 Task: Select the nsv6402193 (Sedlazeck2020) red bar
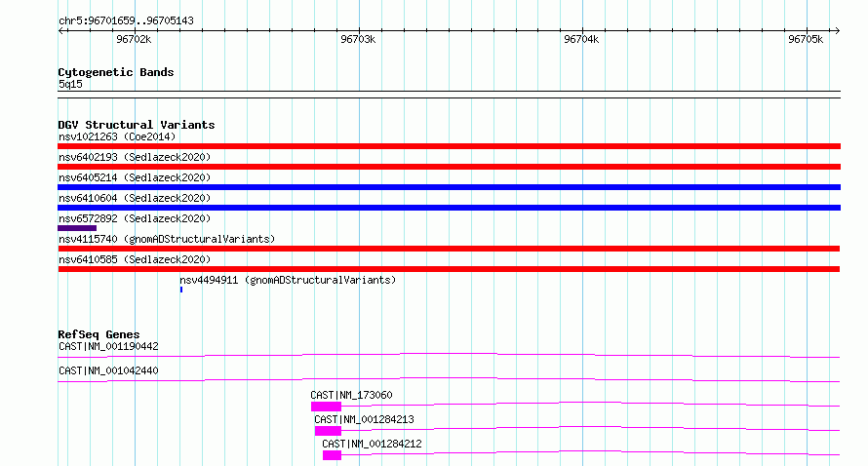(x=449, y=167)
